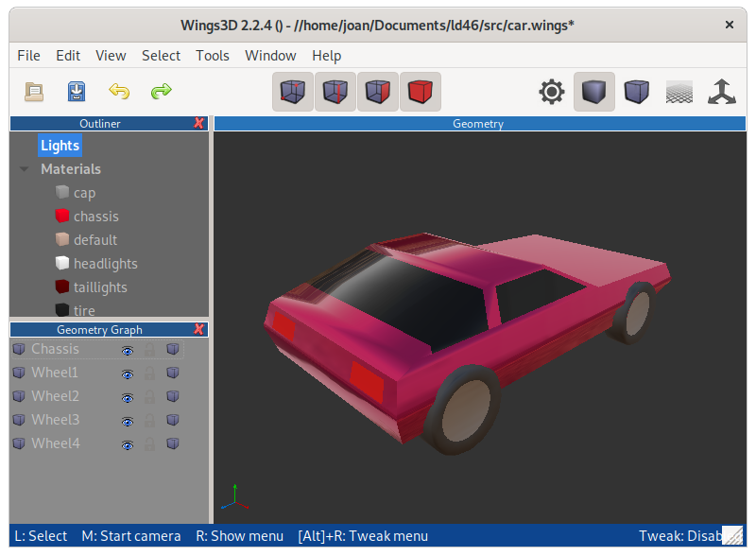756x556 pixels.
Task: Select Chassis object icon in Geometry Graph
Action: (x=19, y=349)
